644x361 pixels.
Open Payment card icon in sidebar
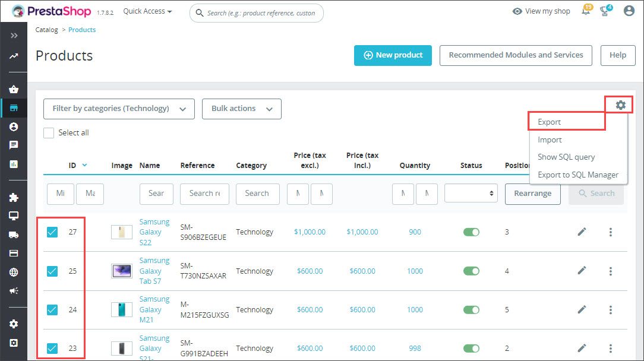(x=14, y=253)
